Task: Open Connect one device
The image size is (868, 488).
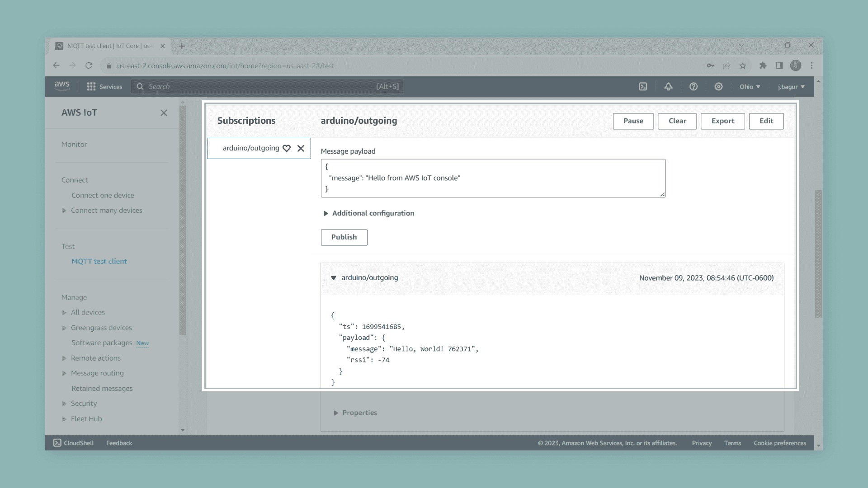Action: point(103,195)
